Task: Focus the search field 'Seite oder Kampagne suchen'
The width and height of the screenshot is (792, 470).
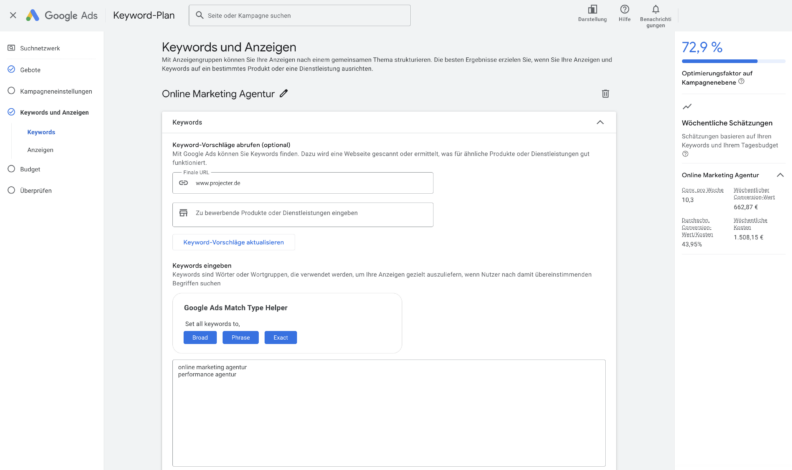Action: click(300, 16)
